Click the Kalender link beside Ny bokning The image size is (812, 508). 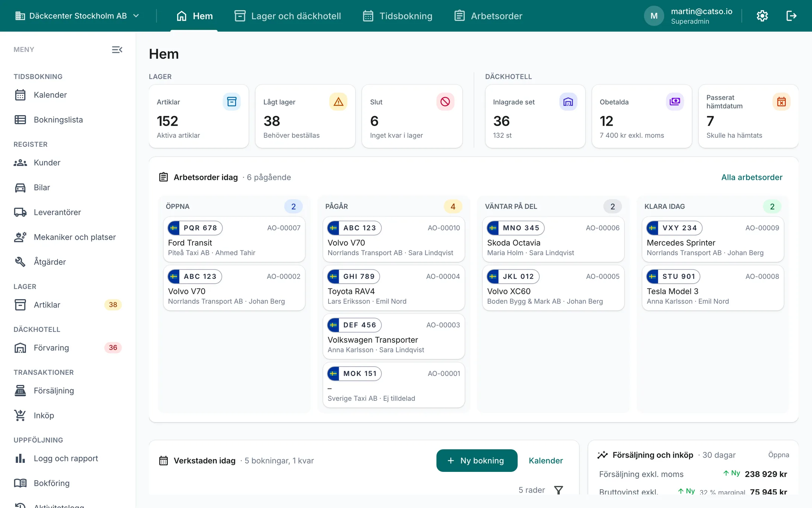coord(546,461)
